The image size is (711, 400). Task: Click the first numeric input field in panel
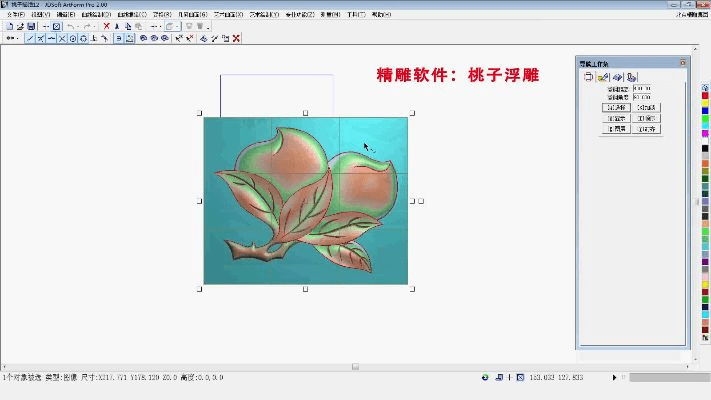point(641,88)
